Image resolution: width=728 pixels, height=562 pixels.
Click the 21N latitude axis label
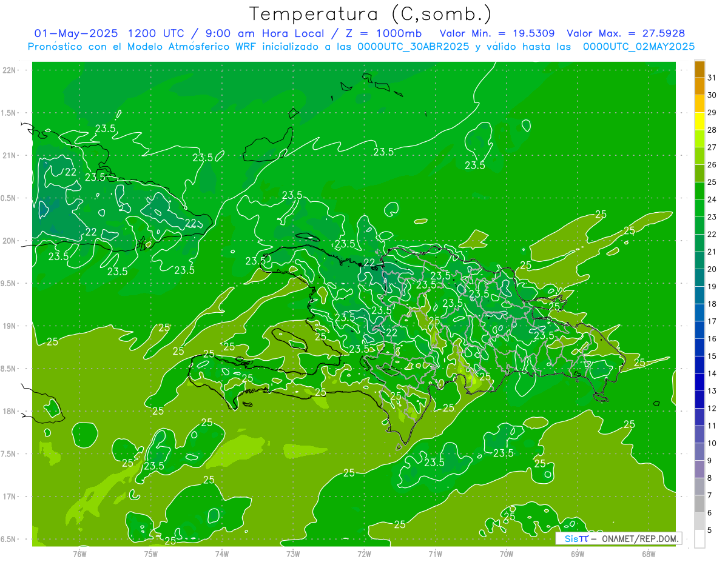tap(8, 155)
